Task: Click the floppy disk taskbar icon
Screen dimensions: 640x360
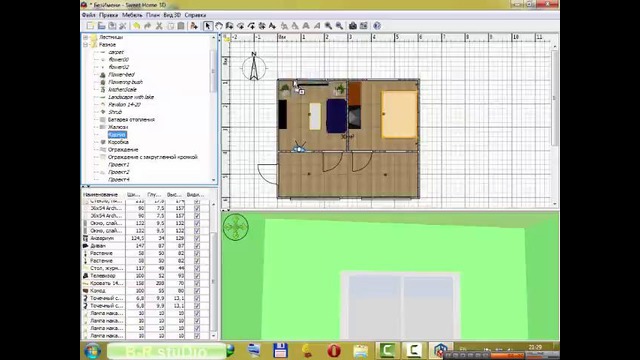Action: [x=280, y=351]
